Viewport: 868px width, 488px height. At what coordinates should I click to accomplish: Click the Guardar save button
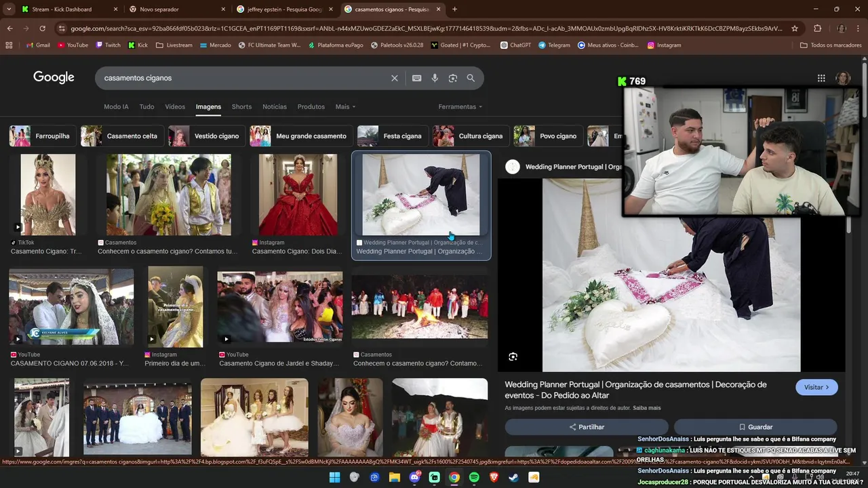(x=755, y=427)
